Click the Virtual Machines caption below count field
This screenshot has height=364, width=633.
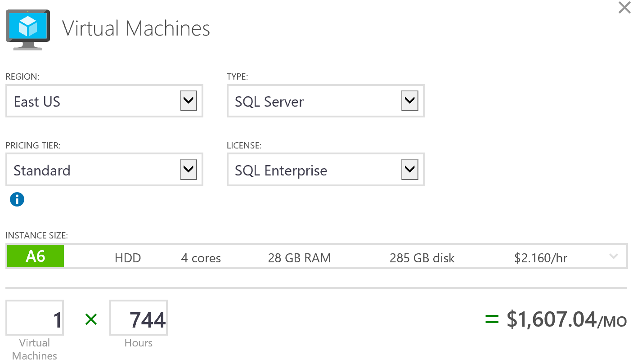click(x=35, y=349)
